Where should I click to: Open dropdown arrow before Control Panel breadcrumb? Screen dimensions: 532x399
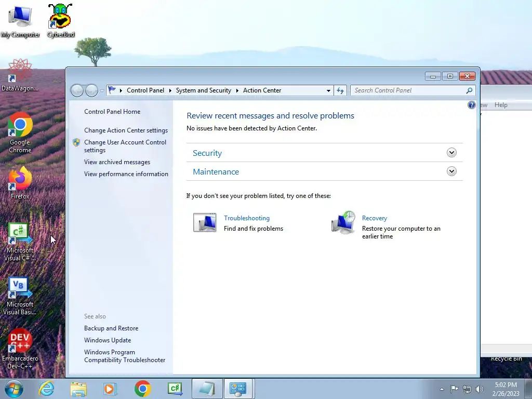pyautogui.click(x=121, y=90)
